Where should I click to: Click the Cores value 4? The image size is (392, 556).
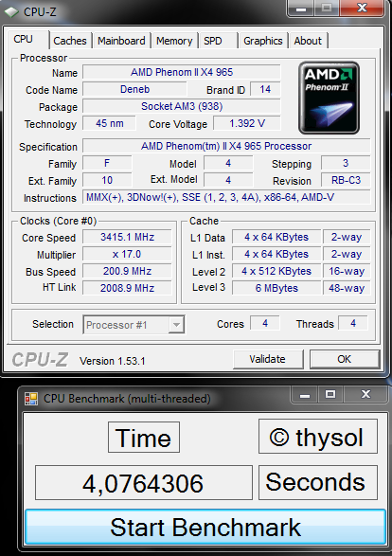click(x=265, y=323)
